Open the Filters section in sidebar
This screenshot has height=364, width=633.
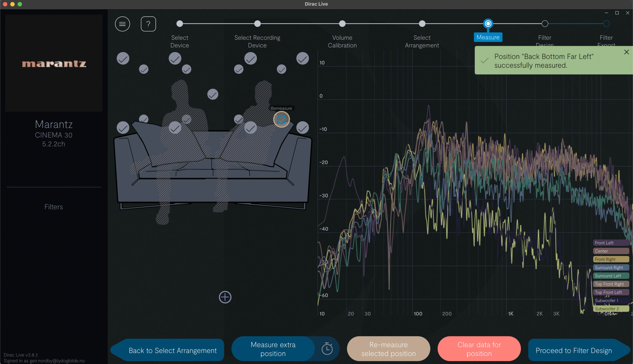tap(53, 207)
